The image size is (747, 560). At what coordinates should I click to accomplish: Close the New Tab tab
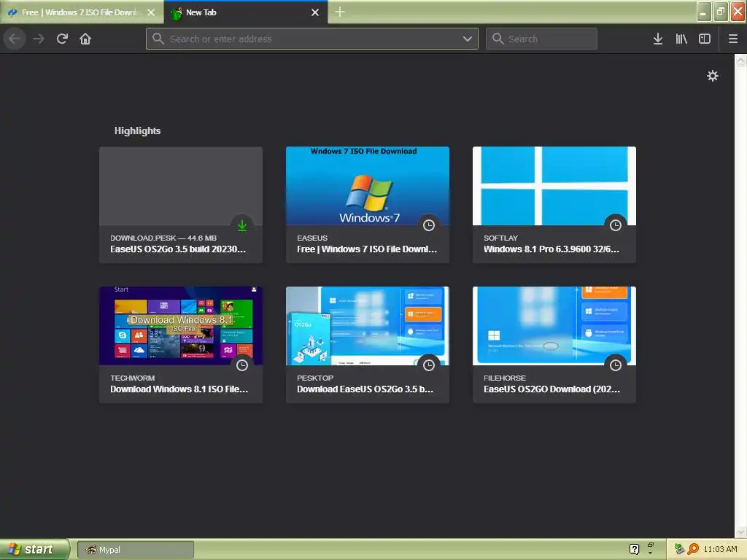[x=315, y=12]
